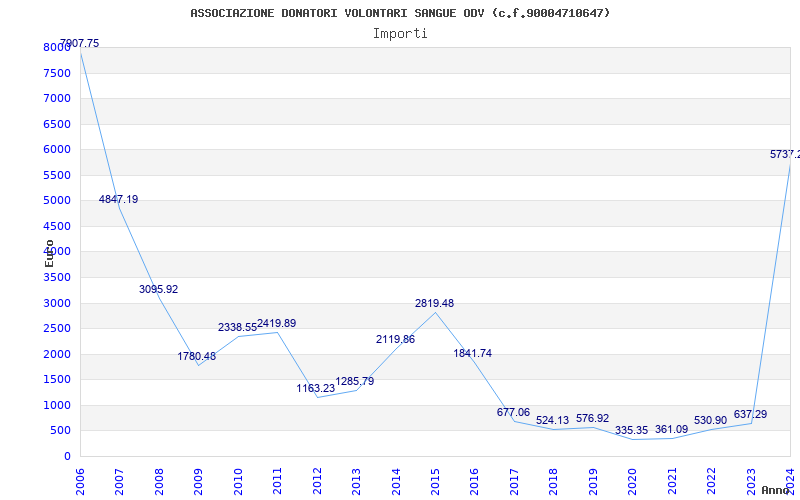Click the 2014 x-axis year label
800x500 pixels.
point(395,482)
